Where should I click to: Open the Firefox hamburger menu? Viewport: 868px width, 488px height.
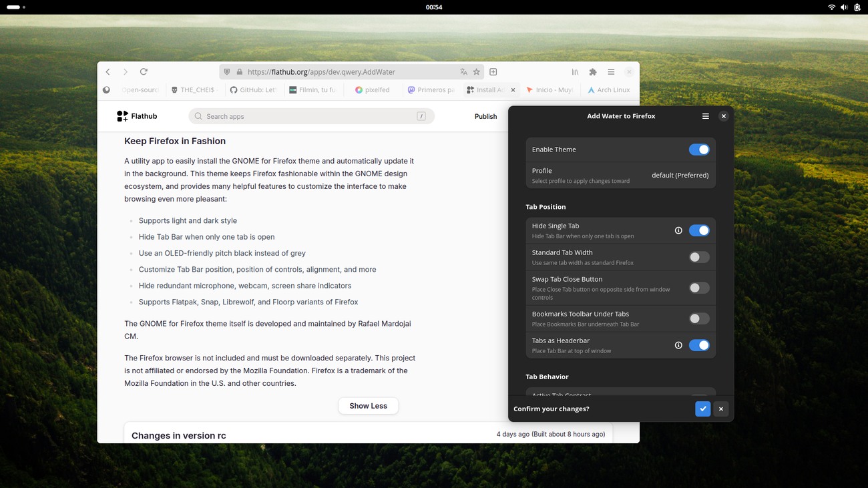611,72
